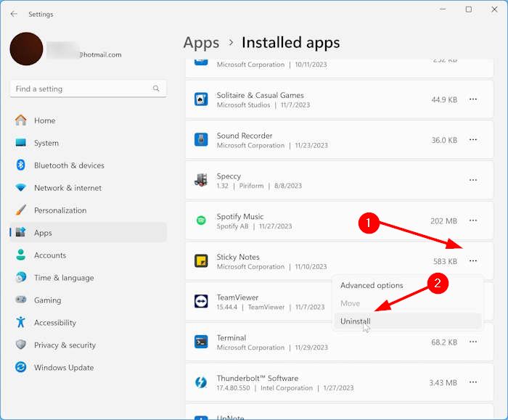This screenshot has width=508, height=420.
Task: Click the Thunderbolt Software app icon
Action: [x=201, y=382]
